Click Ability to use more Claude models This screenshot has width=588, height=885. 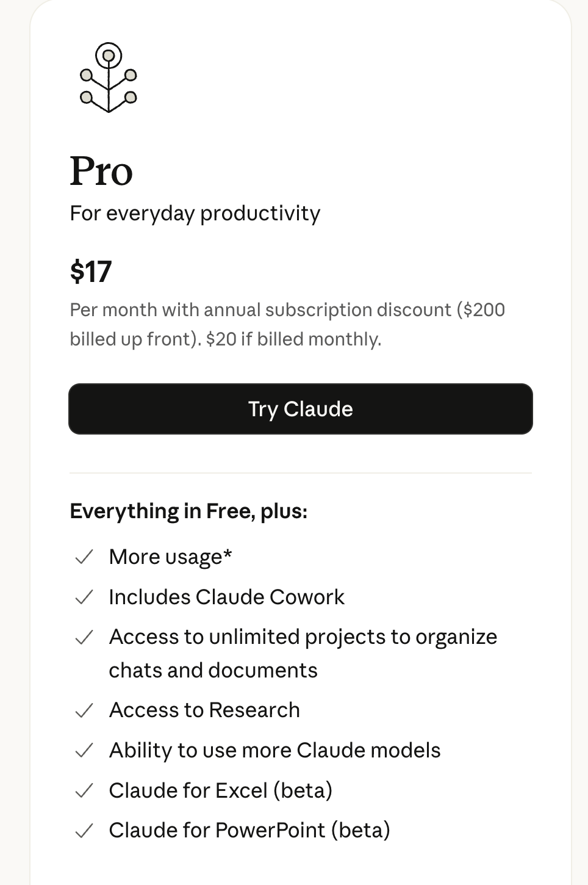pos(274,750)
